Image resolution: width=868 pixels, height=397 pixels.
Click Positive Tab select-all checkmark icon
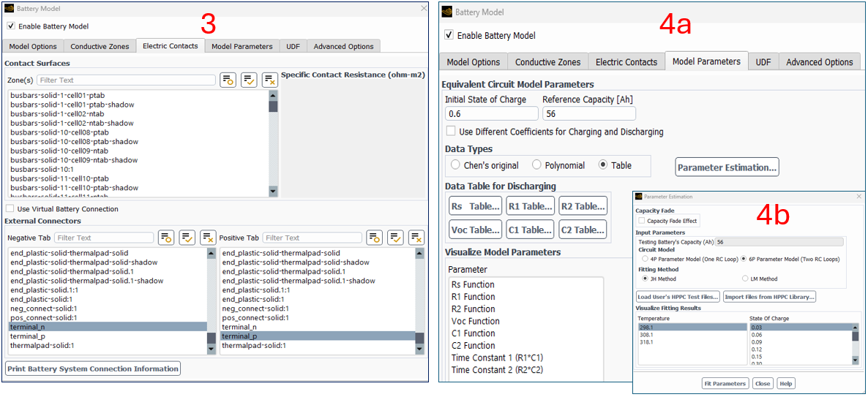point(396,238)
